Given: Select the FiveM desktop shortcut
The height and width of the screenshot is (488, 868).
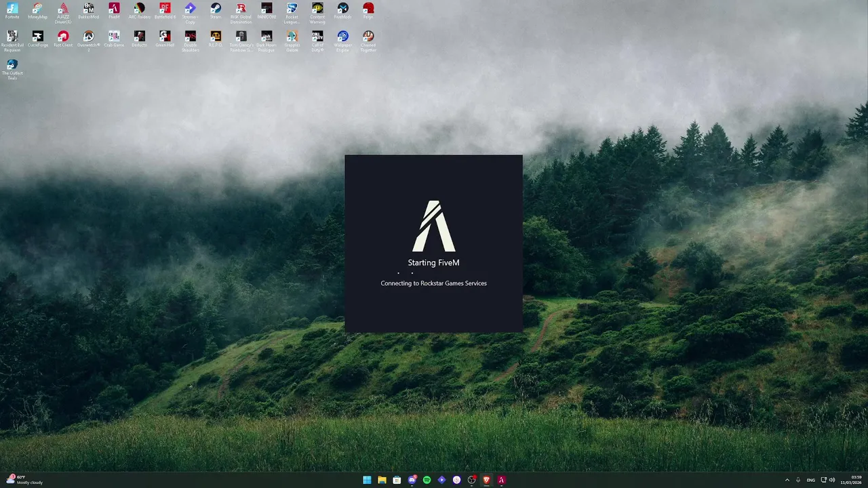Looking at the screenshot, I should (x=114, y=11).
